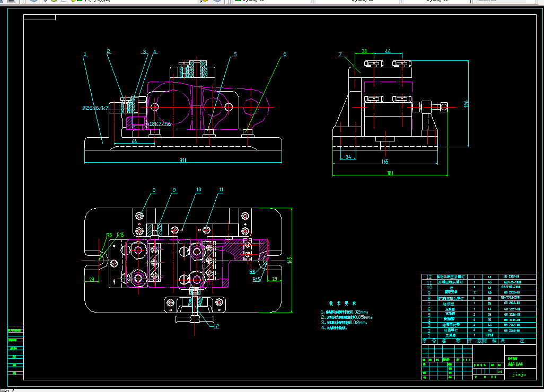Click part callout number 4 in front view
The width and height of the screenshot is (544, 392).
pyautogui.click(x=155, y=51)
